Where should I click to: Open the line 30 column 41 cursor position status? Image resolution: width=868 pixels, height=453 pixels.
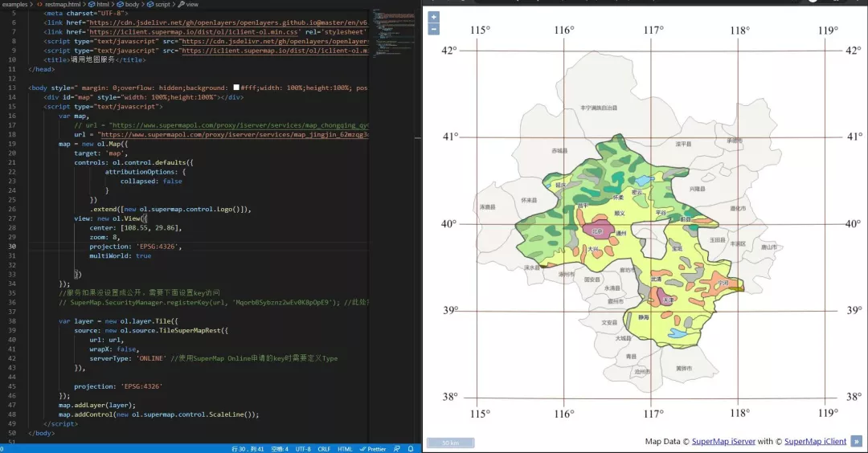point(248,448)
